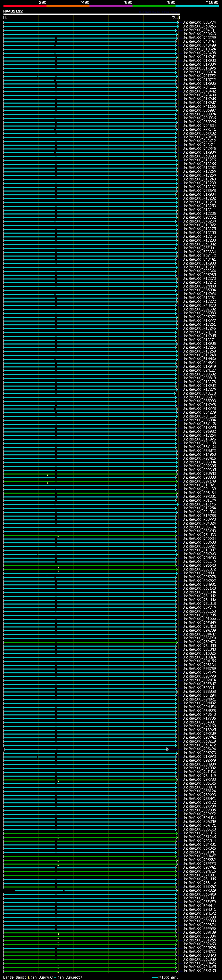Select label UniRef100_Q4DYF9
222x980 pixels.
pyautogui.click(x=199, y=137)
